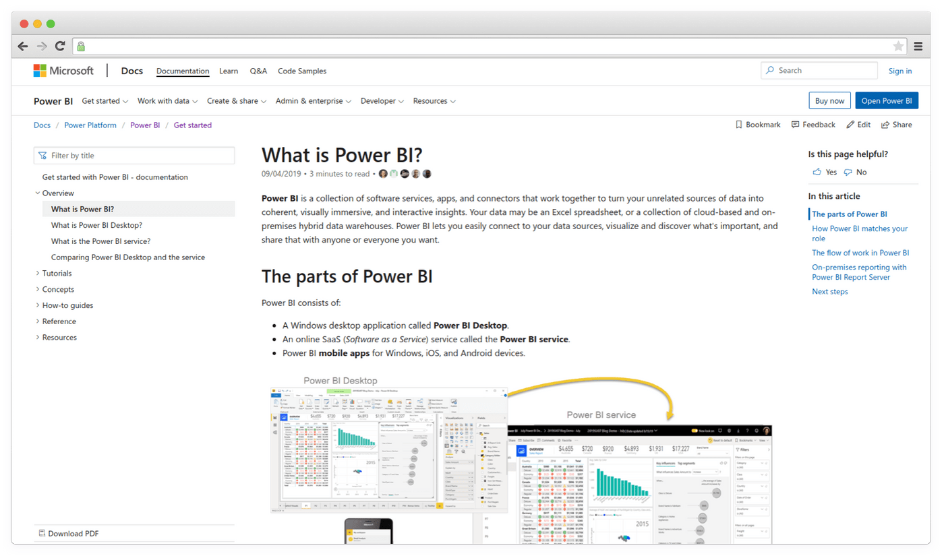Click the Share icon
The image size is (944, 560).
[x=885, y=125]
